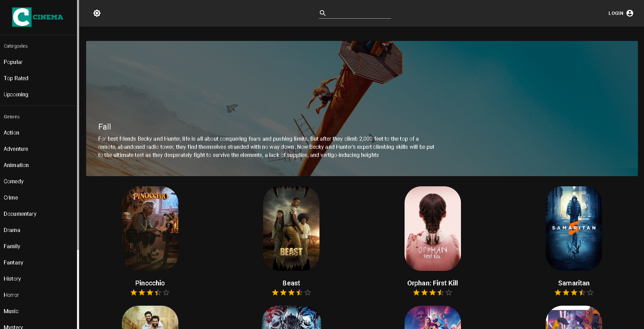Open the poster below Samaritan

[574, 318]
